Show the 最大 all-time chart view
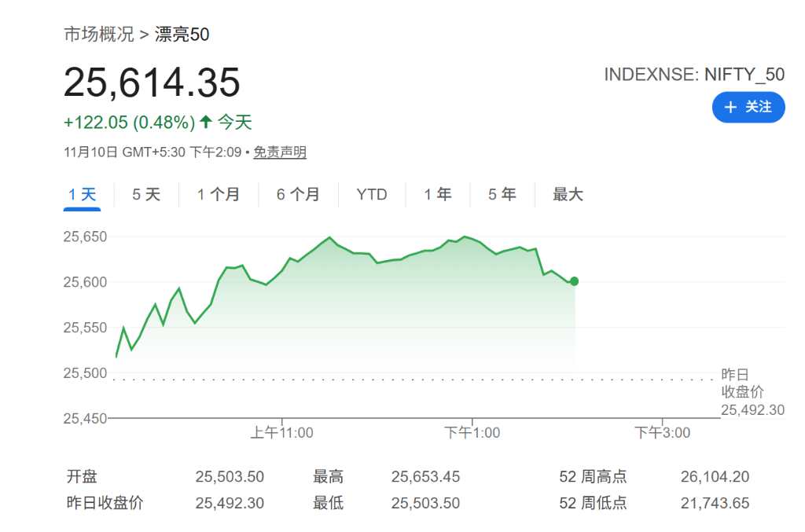The width and height of the screenshot is (805, 532). coord(568,194)
